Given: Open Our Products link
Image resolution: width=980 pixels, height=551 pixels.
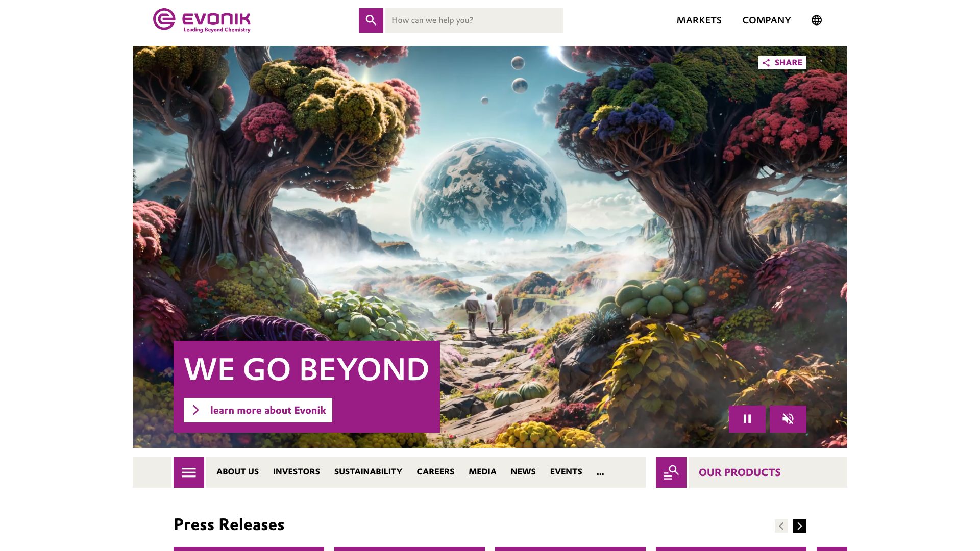Looking at the screenshot, I should tap(740, 472).
